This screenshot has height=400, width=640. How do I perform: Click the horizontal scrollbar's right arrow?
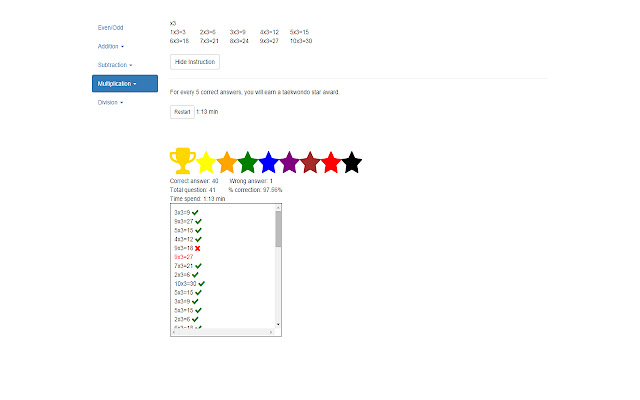pyautogui.click(x=271, y=332)
